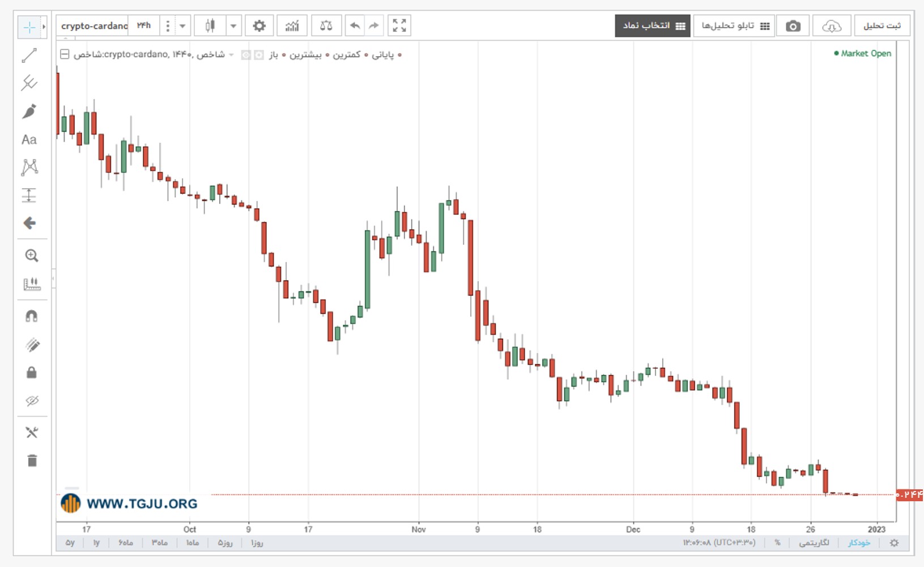
Task: Select the Aa text annotation tool
Action: point(29,139)
